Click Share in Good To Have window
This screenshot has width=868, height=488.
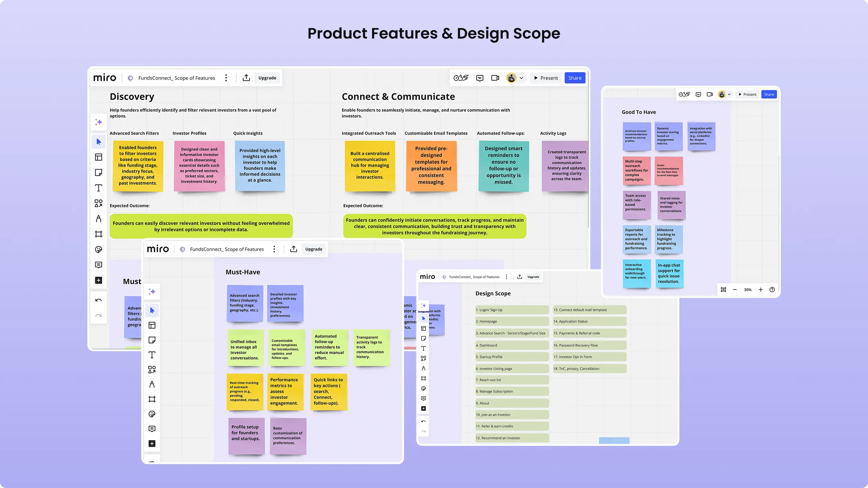coord(769,94)
